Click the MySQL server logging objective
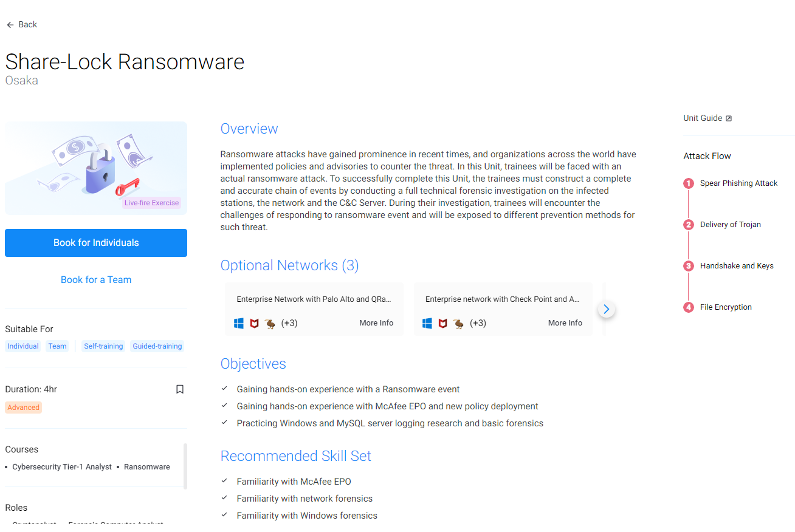This screenshot has height=532, width=795. click(x=390, y=423)
